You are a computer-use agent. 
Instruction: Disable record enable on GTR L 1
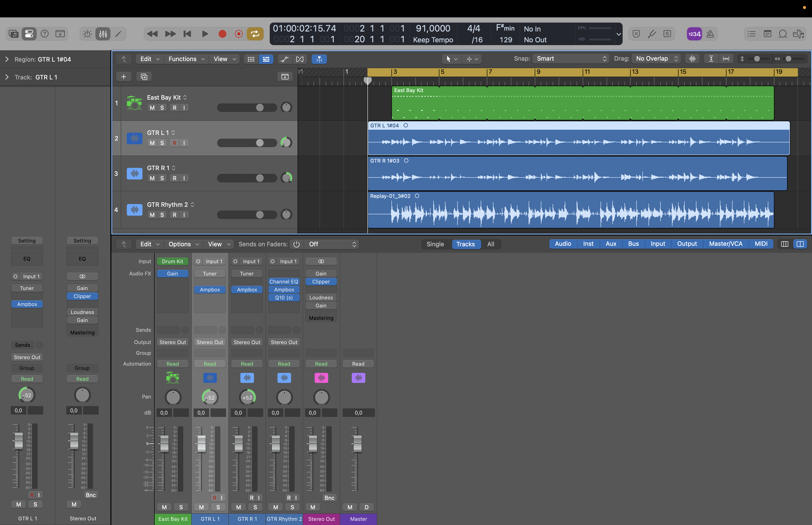coord(175,143)
